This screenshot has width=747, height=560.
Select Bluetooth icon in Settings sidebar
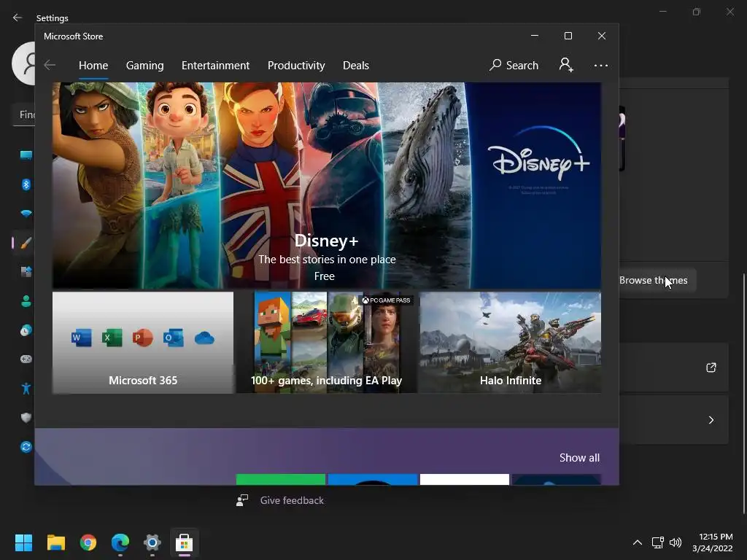pos(26,184)
